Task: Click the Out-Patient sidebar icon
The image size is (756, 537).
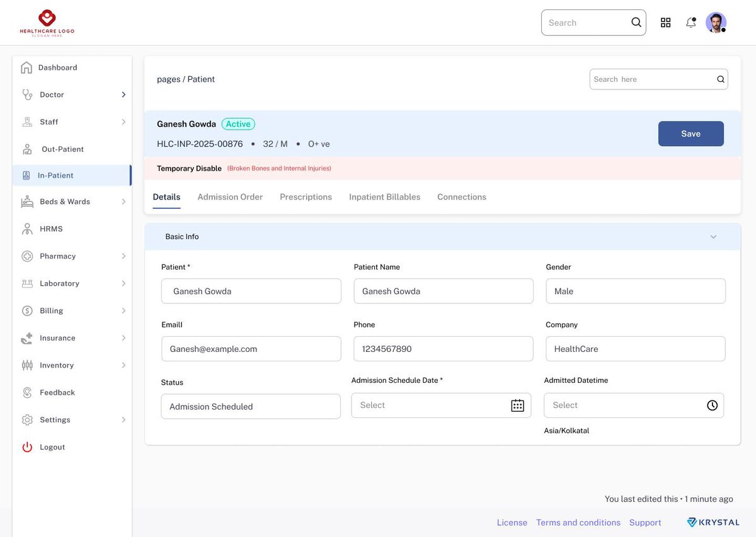Action: (27, 149)
